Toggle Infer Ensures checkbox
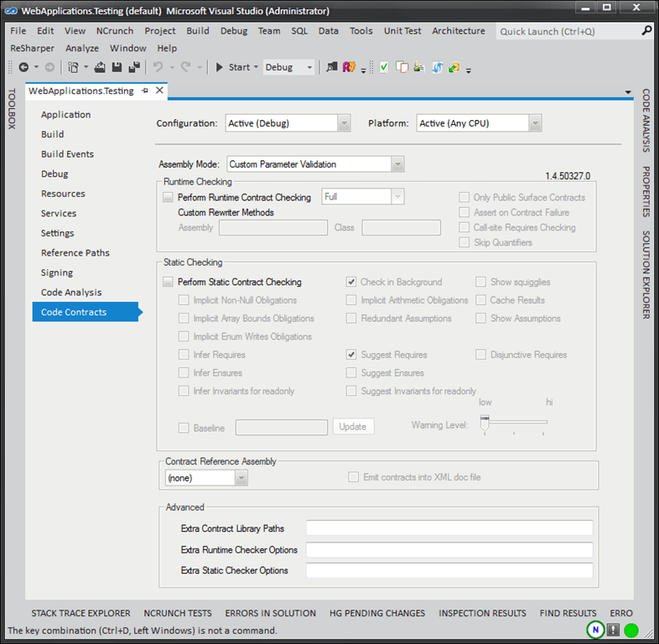 (x=184, y=372)
